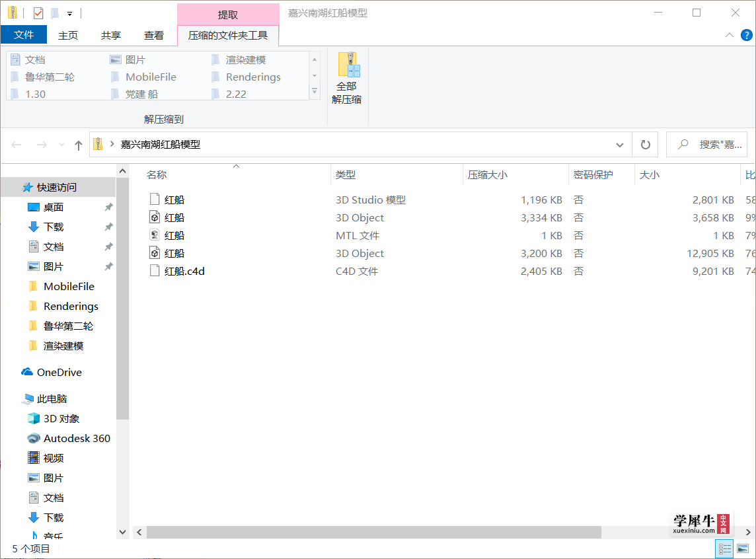
Task: Open pinned 图片 in quick access
Action: (53, 266)
